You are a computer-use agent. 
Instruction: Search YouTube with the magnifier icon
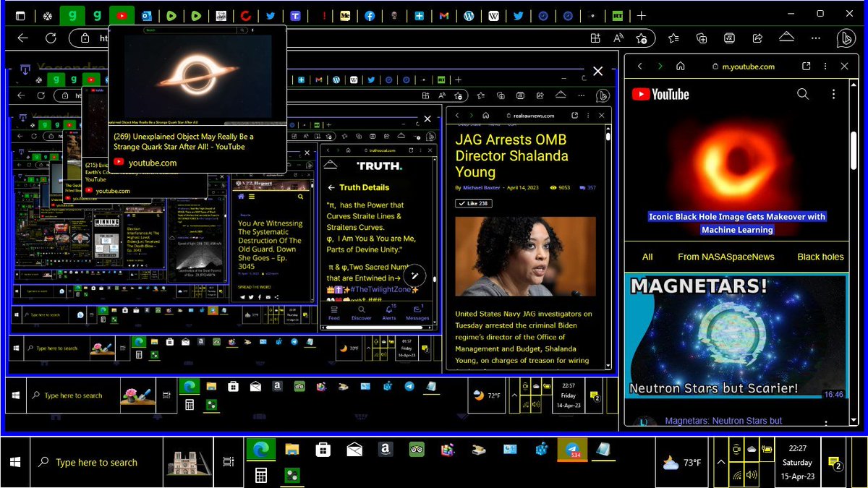pos(803,94)
